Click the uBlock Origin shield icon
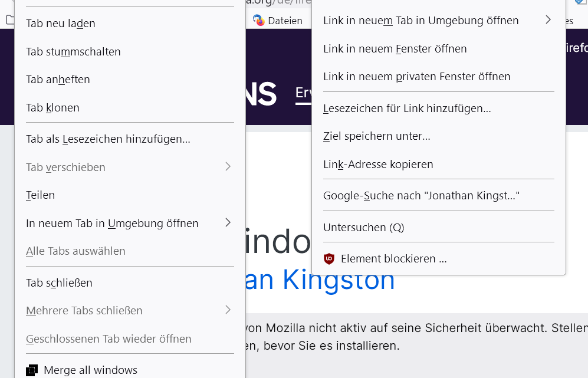The width and height of the screenshot is (588, 378). tap(329, 259)
